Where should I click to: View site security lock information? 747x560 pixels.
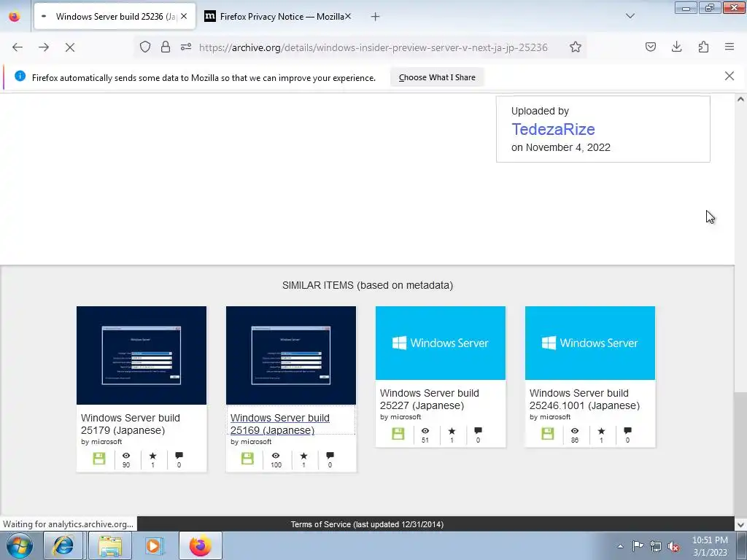click(x=166, y=47)
